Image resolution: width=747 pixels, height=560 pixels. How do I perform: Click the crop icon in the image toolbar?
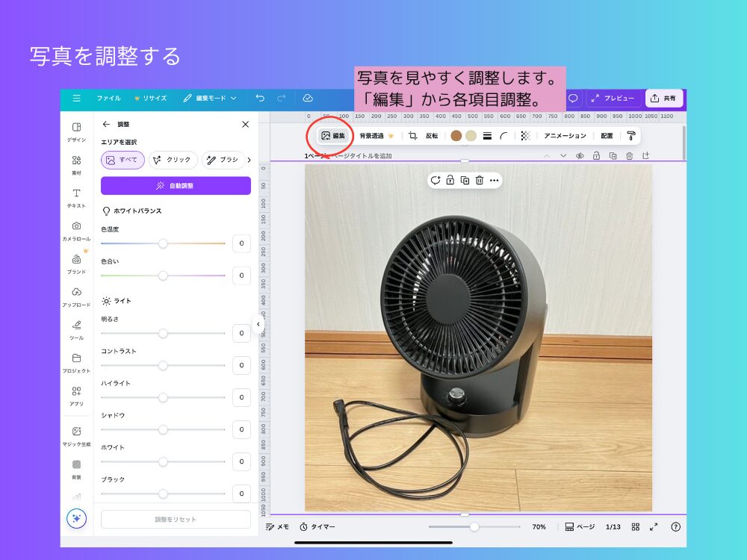(412, 136)
